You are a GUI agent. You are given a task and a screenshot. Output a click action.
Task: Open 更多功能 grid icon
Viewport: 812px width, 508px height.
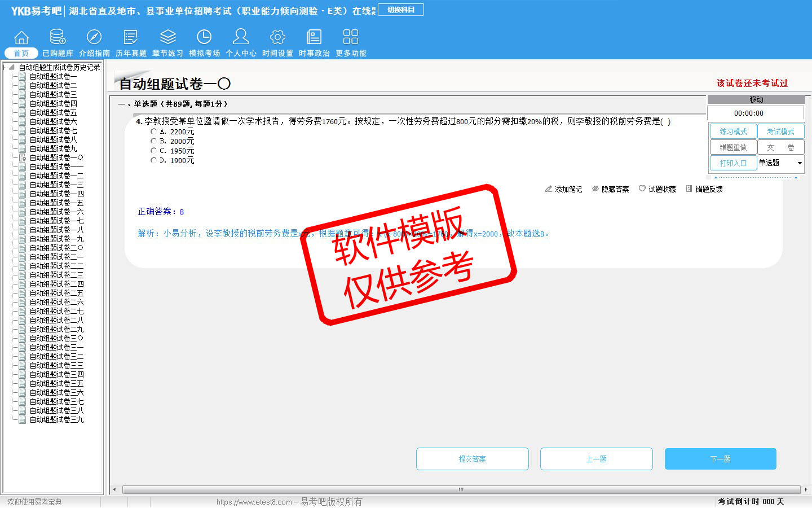(x=351, y=37)
